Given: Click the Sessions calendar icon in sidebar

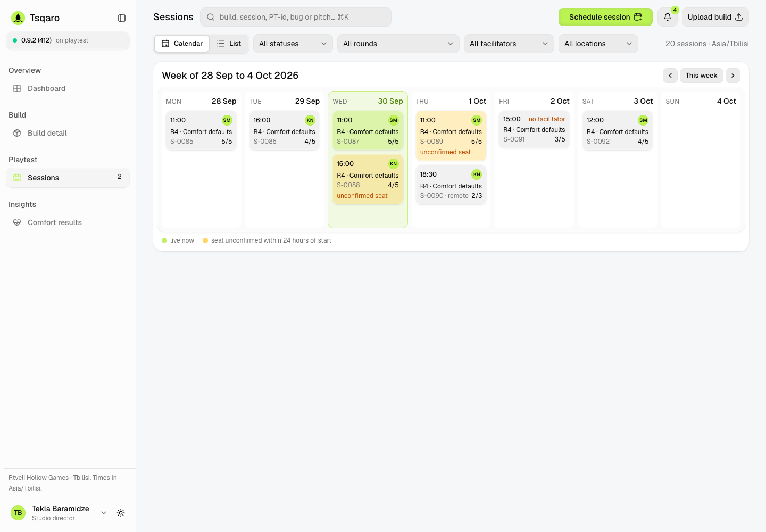Looking at the screenshot, I should tap(17, 178).
